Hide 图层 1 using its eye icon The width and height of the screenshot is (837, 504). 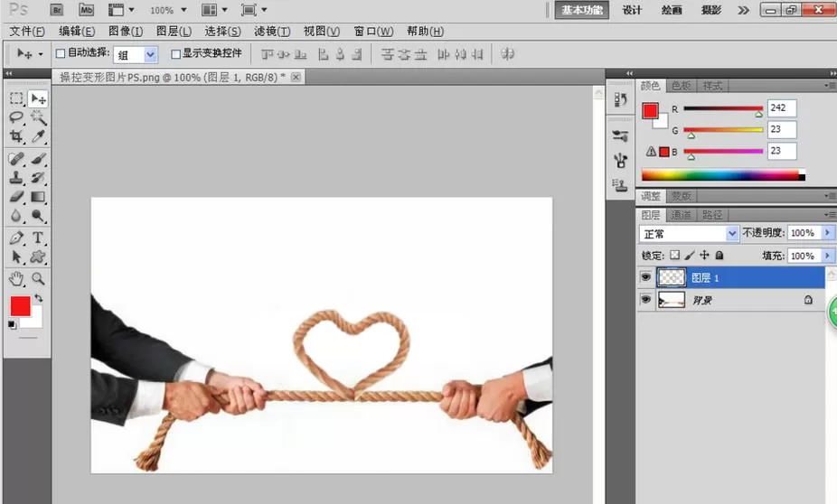pos(646,277)
